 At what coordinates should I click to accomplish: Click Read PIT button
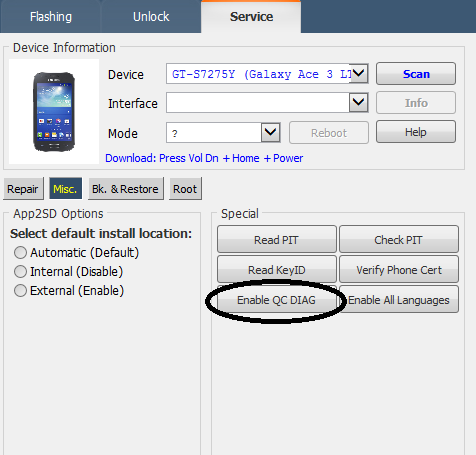[277, 239]
